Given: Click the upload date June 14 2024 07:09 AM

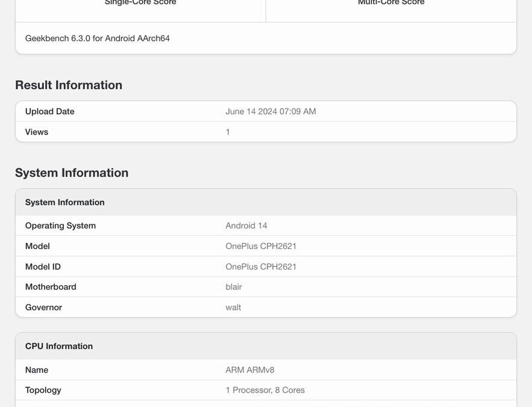Looking at the screenshot, I should tap(270, 111).
